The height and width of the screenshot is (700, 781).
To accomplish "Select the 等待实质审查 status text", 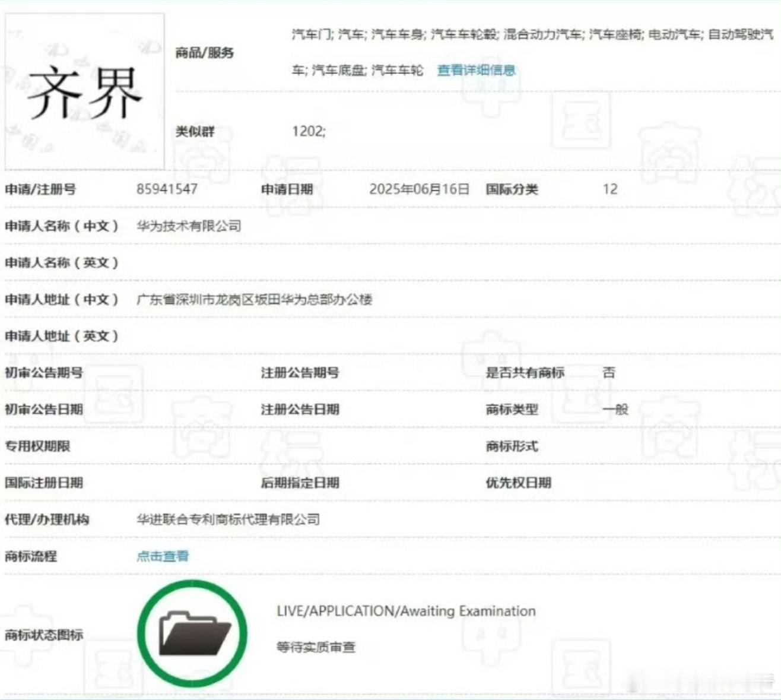I will [x=316, y=647].
